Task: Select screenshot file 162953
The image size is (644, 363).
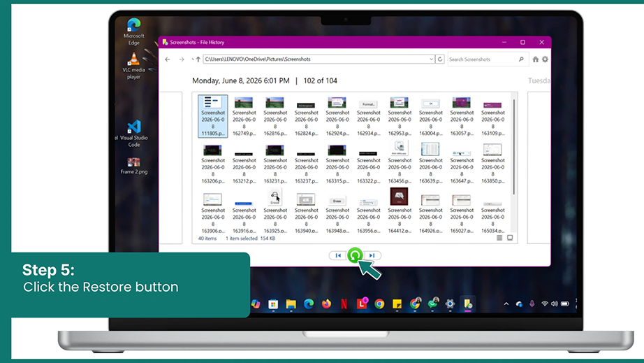Action: pyautogui.click(x=400, y=116)
